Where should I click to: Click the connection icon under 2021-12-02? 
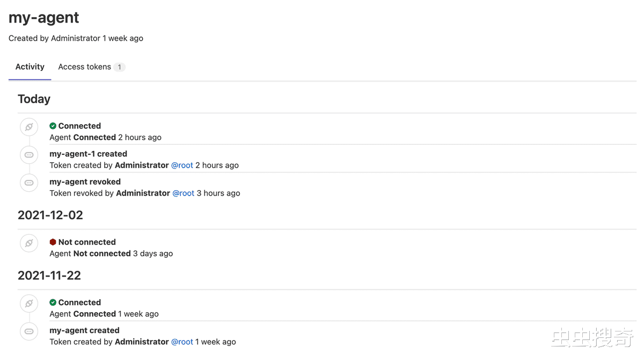[28, 243]
